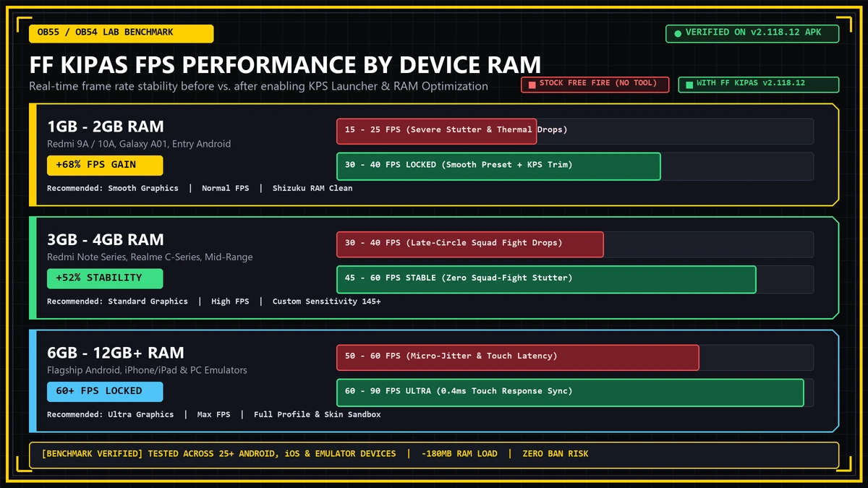Click the OB55 / OB54 LAB BENCHMARK badge

[x=122, y=33]
